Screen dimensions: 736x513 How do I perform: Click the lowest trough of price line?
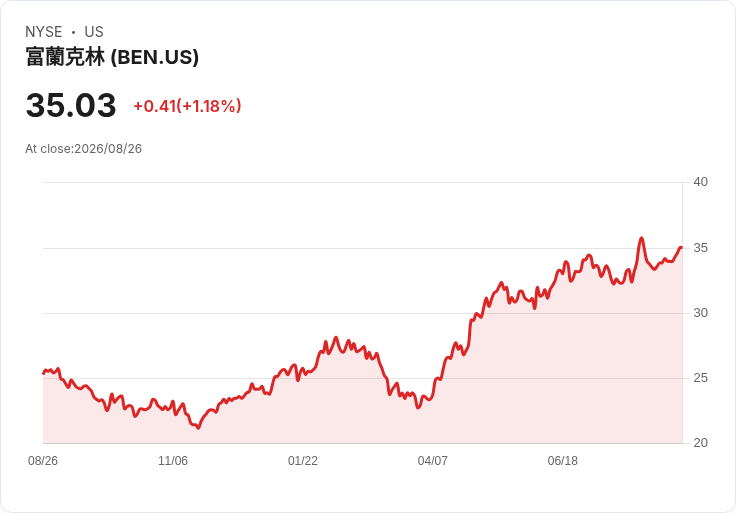pyautogui.click(x=198, y=428)
